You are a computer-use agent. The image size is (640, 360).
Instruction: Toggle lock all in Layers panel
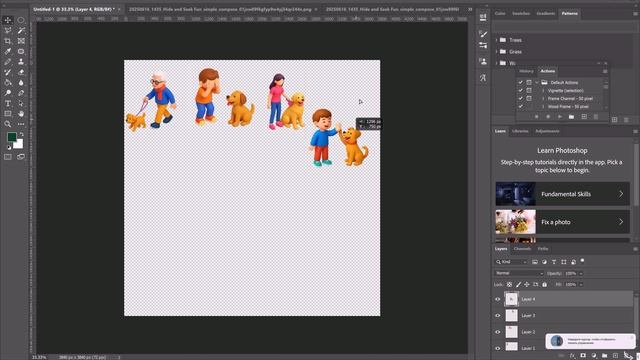544,284
